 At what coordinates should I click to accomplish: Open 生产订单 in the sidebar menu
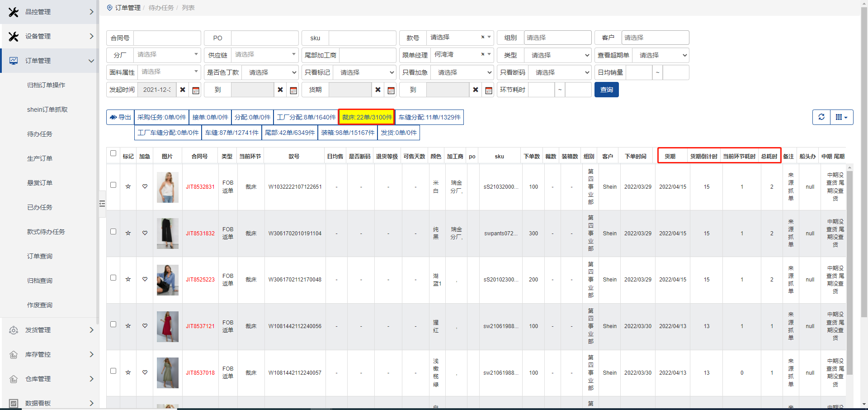(40, 158)
